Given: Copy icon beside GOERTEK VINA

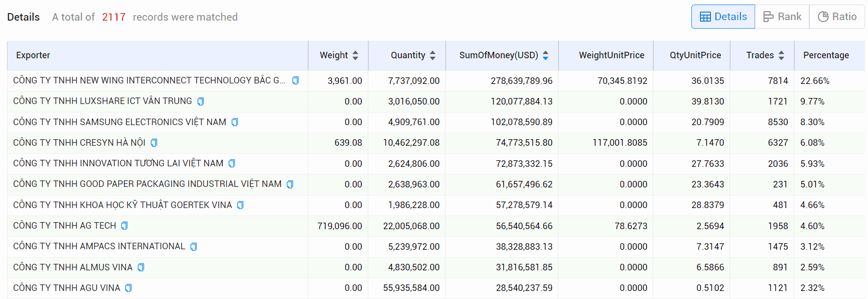Looking at the screenshot, I should tap(240, 205).
